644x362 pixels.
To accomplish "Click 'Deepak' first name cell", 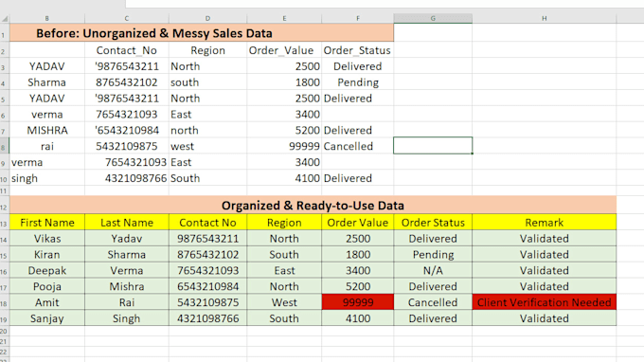I will tap(47, 271).
